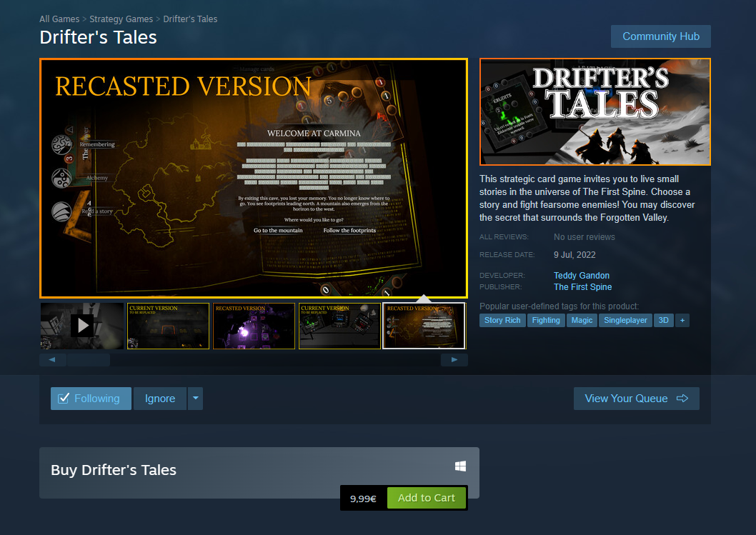Click the Buy Drifter's Tales heading
The image size is (756, 535).
point(114,470)
